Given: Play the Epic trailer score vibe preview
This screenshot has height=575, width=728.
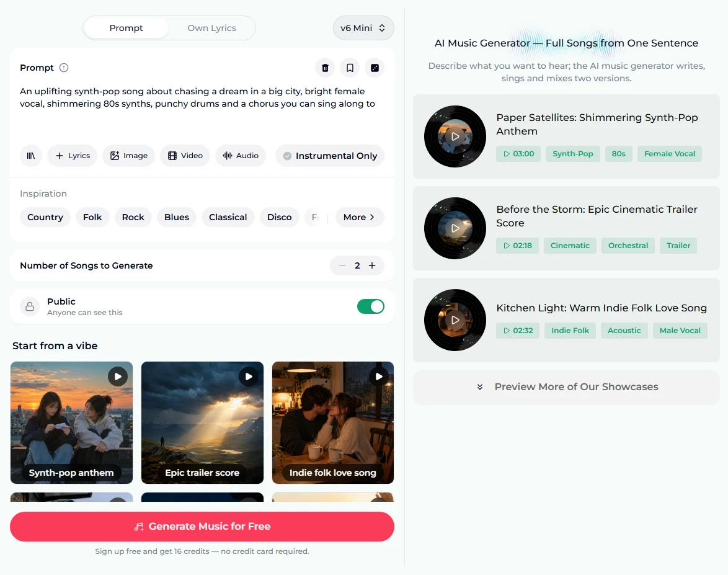Looking at the screenshot, I should [x=249, y=377].
